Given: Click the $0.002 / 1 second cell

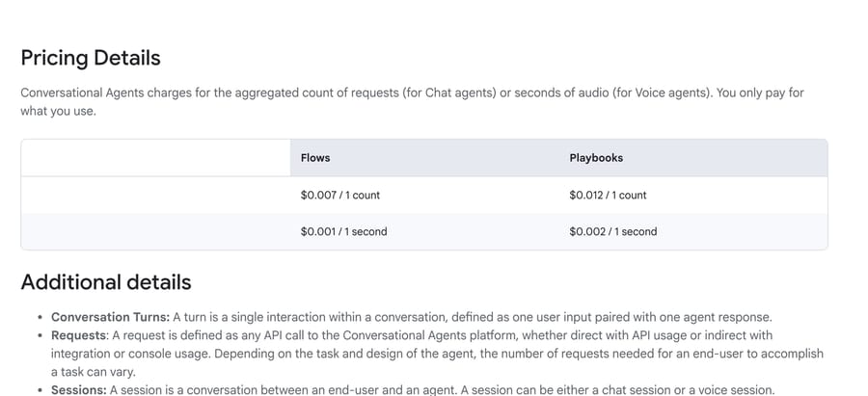Looking at the screenshot, I should (x=693, y=232).
